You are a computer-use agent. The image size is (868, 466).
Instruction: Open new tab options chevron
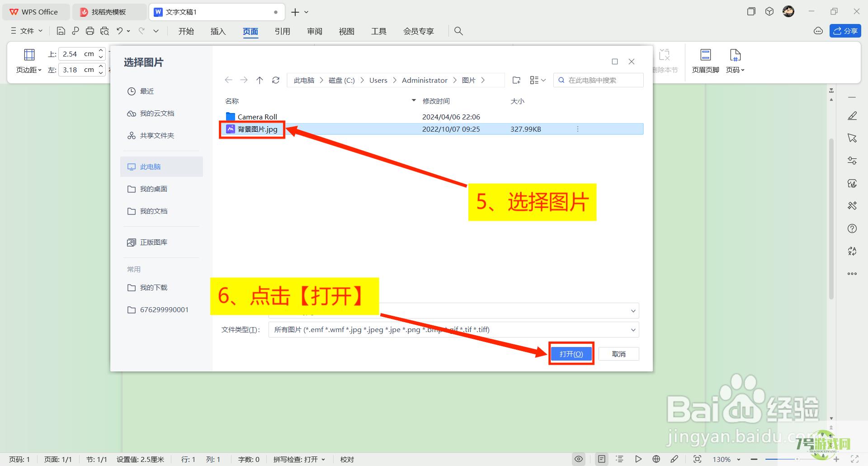coord(307,12)
